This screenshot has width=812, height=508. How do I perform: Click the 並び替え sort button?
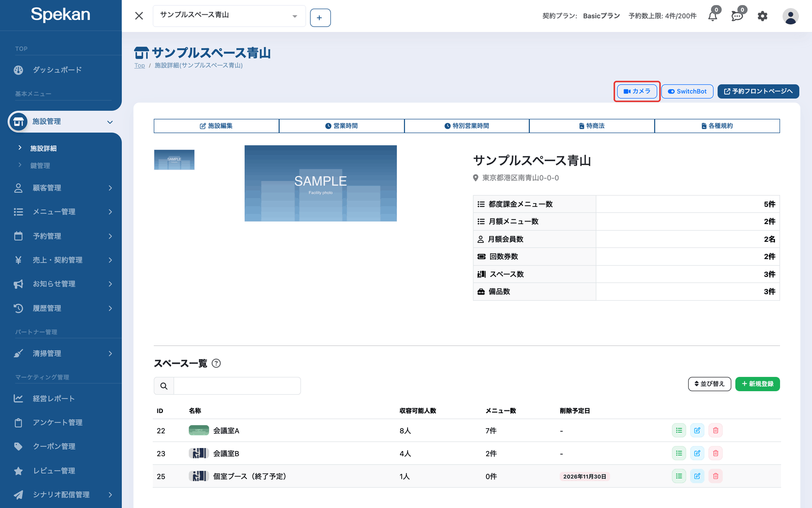(709, 384)
